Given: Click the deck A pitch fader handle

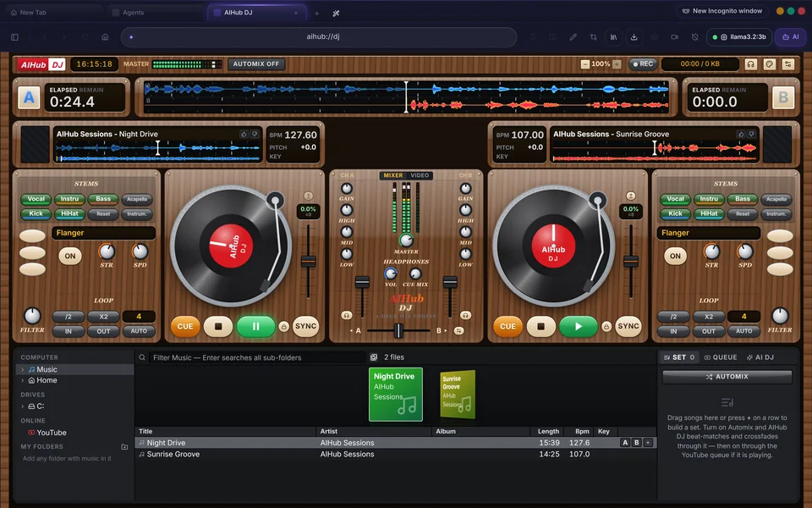Looking at the screenshot, I should coord(308,262).
